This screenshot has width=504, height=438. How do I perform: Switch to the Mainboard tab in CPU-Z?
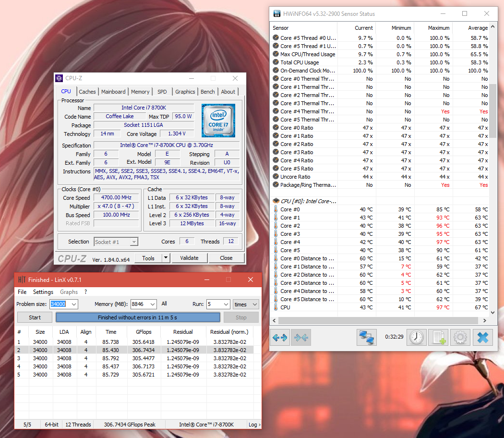pos(113,92)
